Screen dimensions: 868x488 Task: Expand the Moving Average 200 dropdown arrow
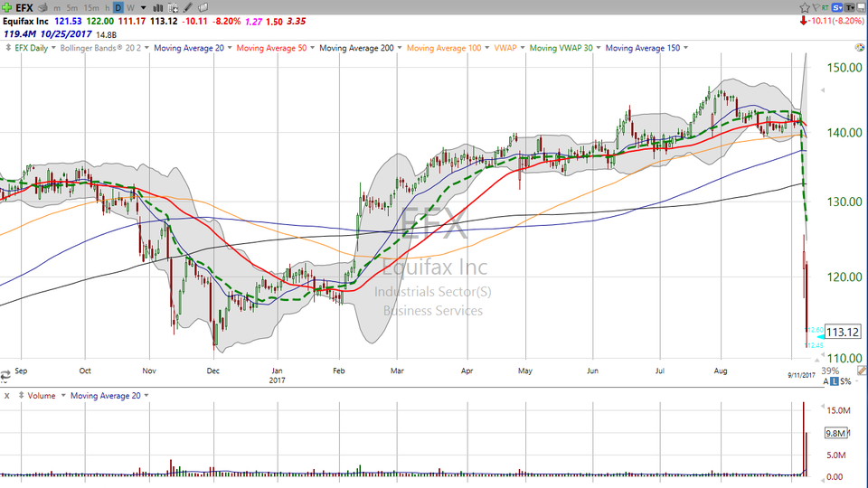tap(400, 48)
